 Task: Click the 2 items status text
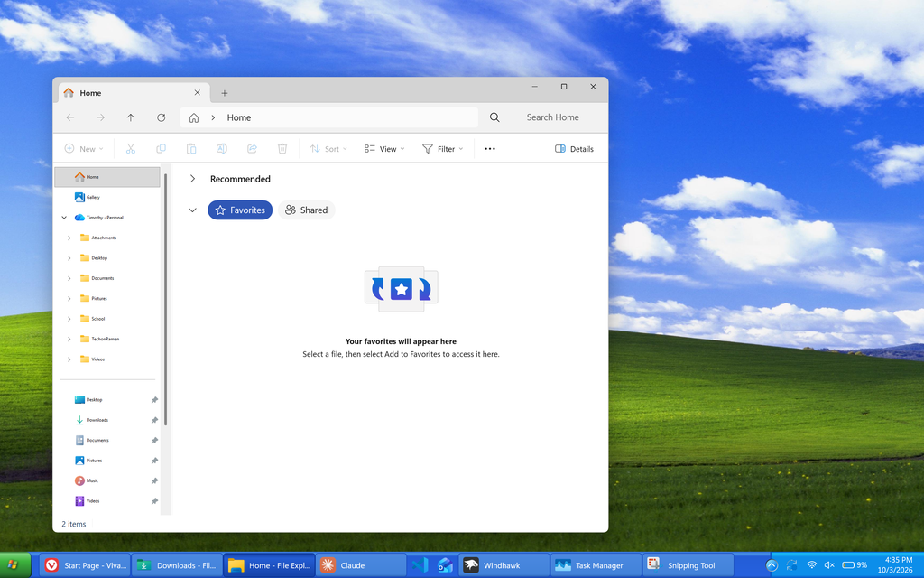[x=74, y=524]
